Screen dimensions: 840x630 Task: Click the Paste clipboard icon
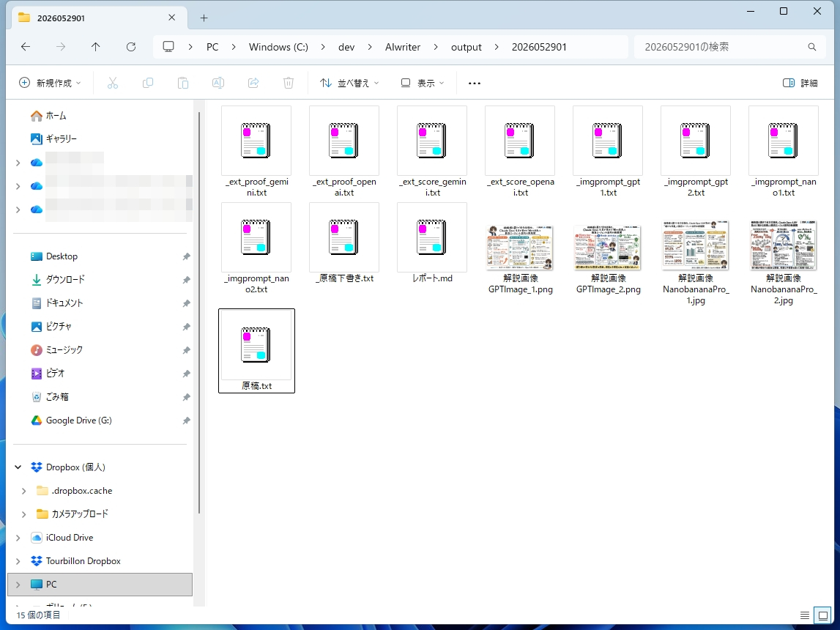click(x=182, y=83)
